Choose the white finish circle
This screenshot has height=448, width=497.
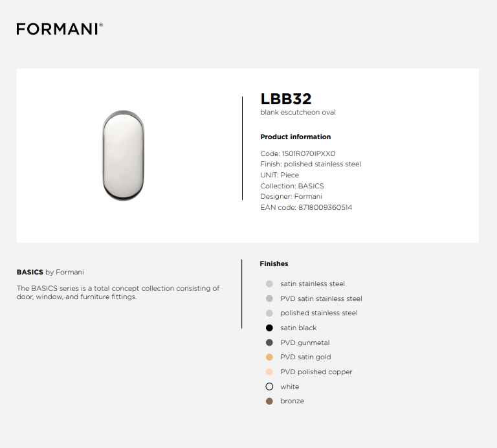[x=269, y=386]
